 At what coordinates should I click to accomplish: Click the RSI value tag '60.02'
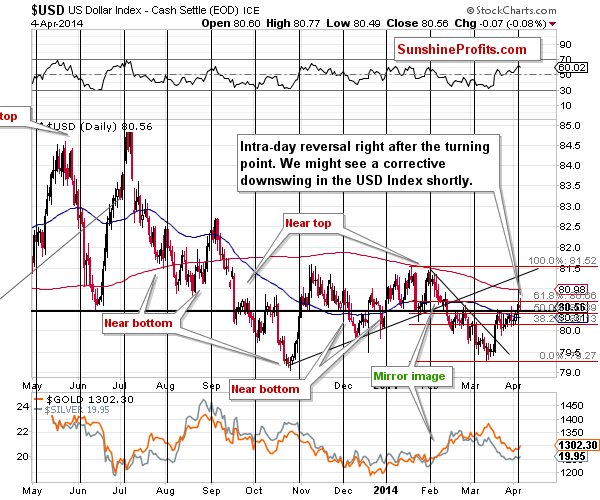point(571,68)
